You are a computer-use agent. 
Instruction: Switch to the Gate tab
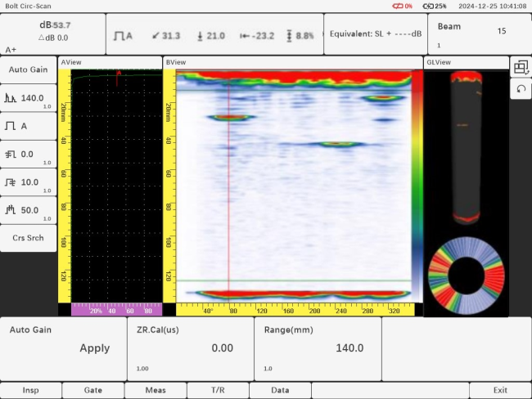92,390
